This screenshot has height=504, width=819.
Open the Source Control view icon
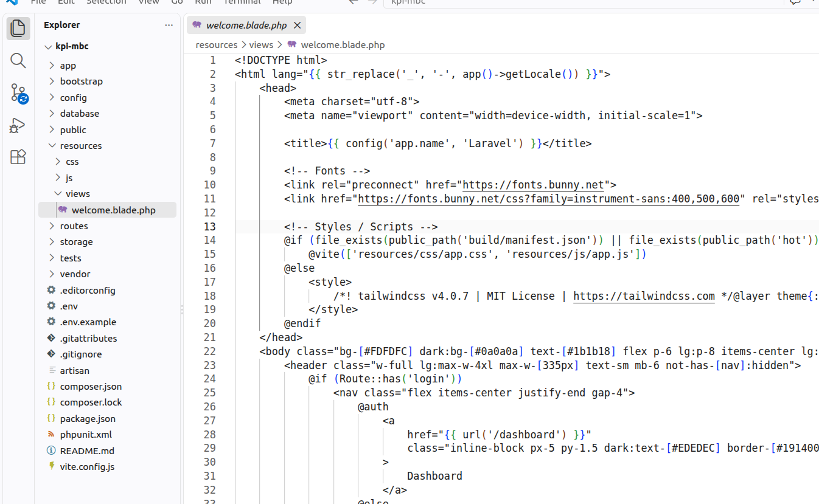tap(18, 93)
